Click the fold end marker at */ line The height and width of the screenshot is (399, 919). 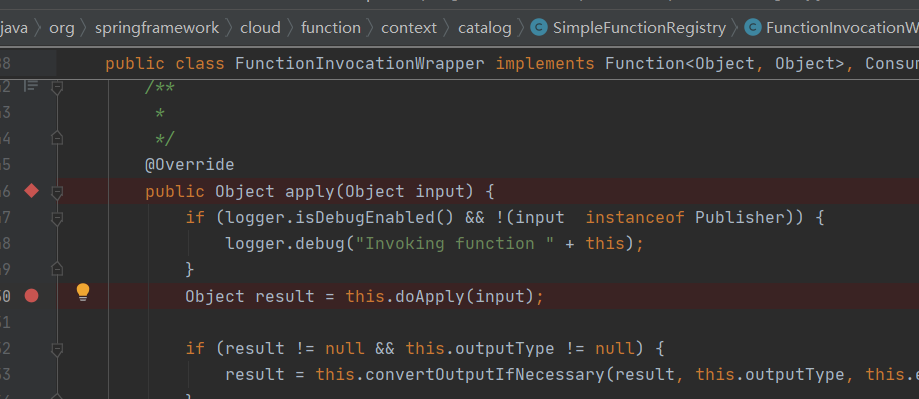click(57, 138)
